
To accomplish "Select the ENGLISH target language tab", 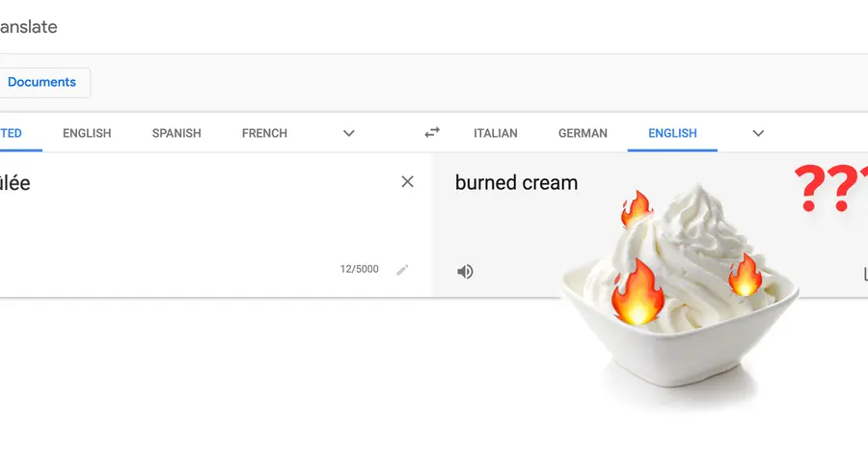I will tap(672, 133).
